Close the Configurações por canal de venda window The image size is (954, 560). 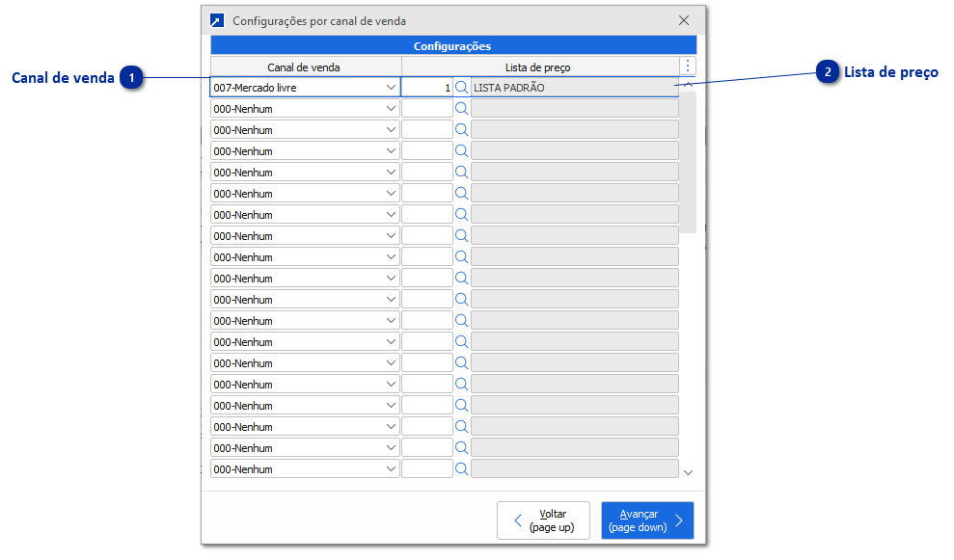684,20
